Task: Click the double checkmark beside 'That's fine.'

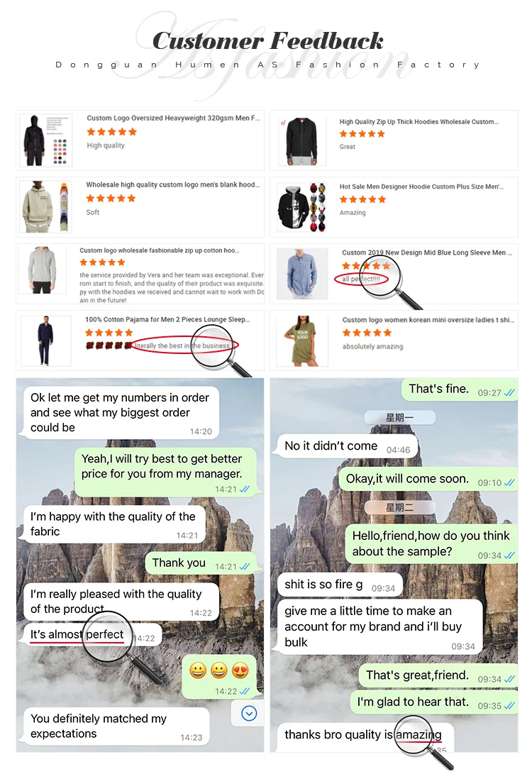Action: coord(509,393)
